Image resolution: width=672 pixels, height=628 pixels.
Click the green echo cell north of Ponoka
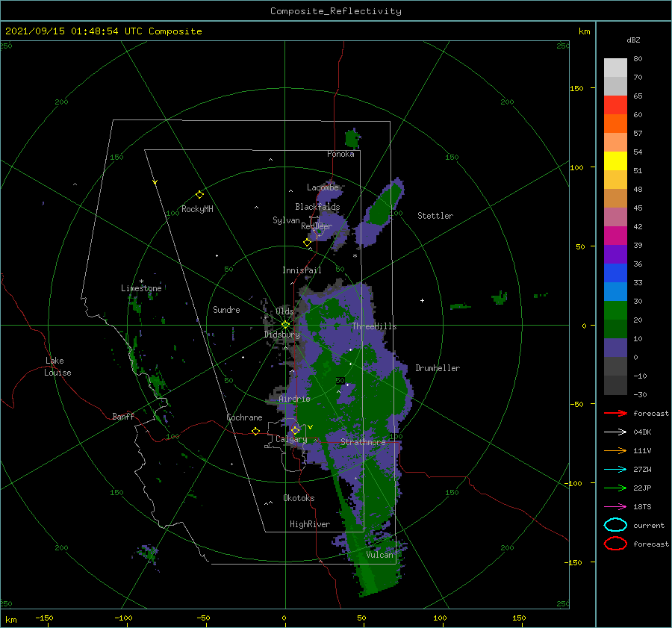(352, 139)
